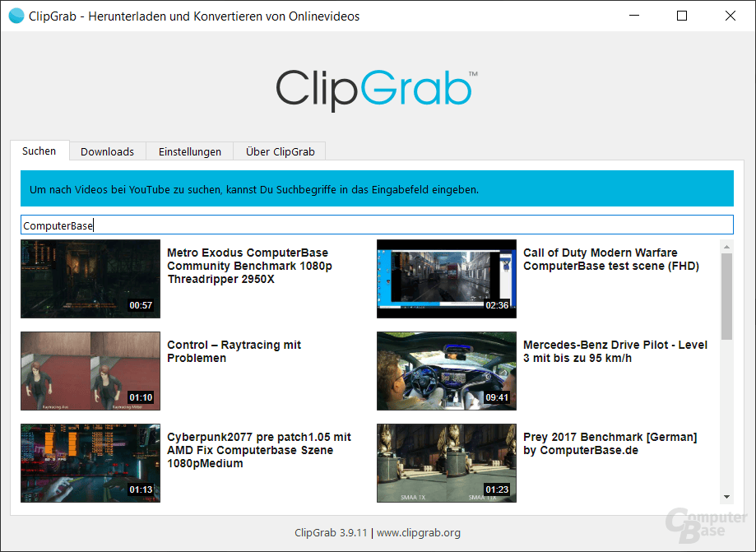Screen dimensions: 756x552
Task: Switch to the Downloads tab
Action: coord(107,151)
